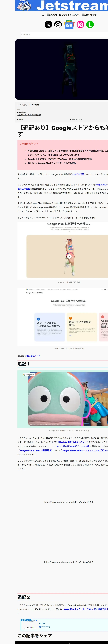Expand the 投稿タグ disclosure

click(20, 119)
